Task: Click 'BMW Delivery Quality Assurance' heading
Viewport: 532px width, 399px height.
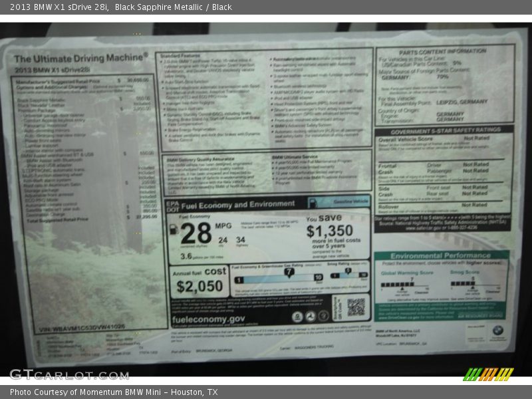Action: [x=201, y=159]
